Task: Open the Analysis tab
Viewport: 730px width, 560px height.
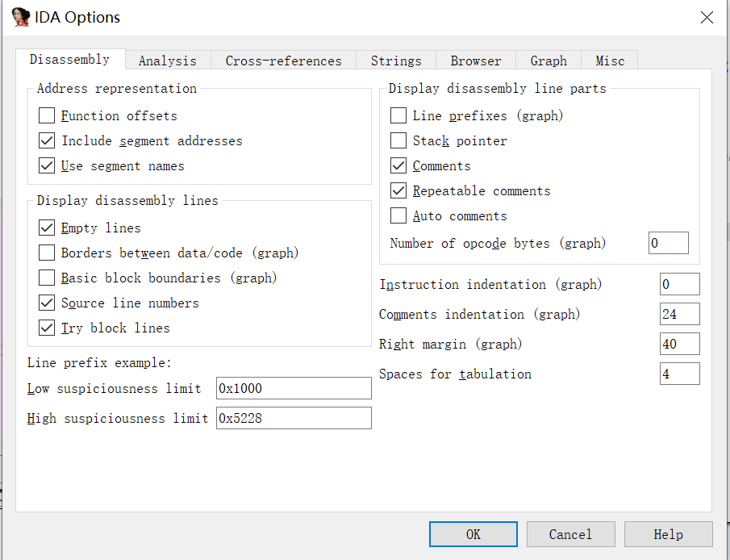Action: [168, 61]
